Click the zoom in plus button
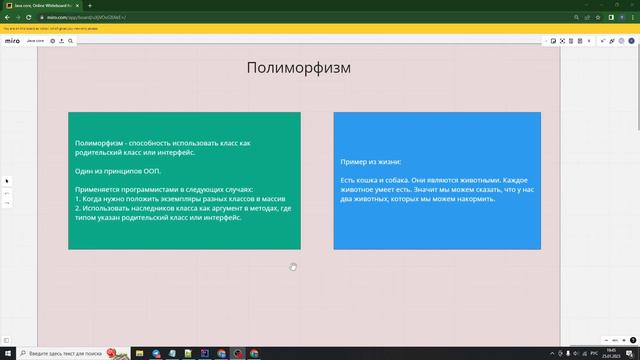 click(624, 340)
